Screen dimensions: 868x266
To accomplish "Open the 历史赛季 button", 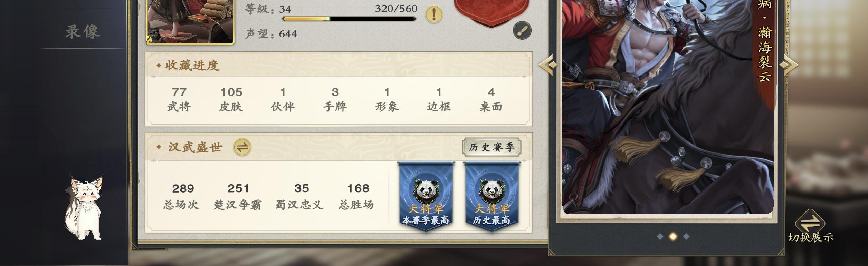I will (492, 147).
